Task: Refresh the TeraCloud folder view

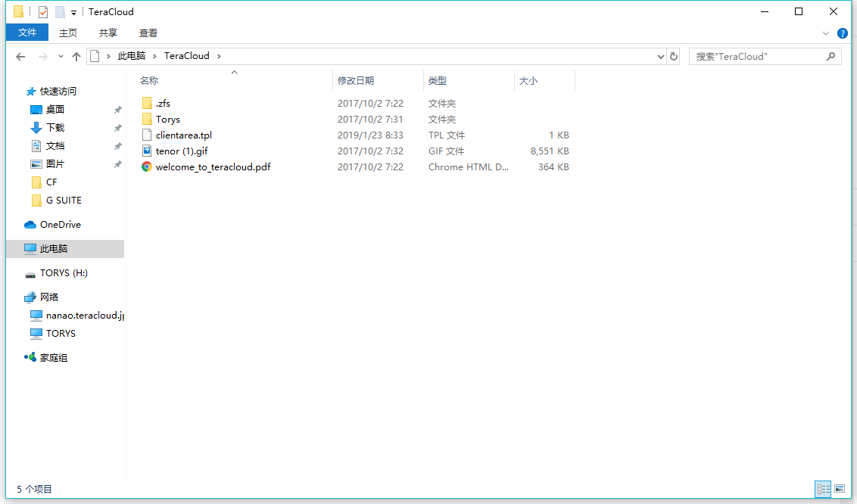Action: 674,57
